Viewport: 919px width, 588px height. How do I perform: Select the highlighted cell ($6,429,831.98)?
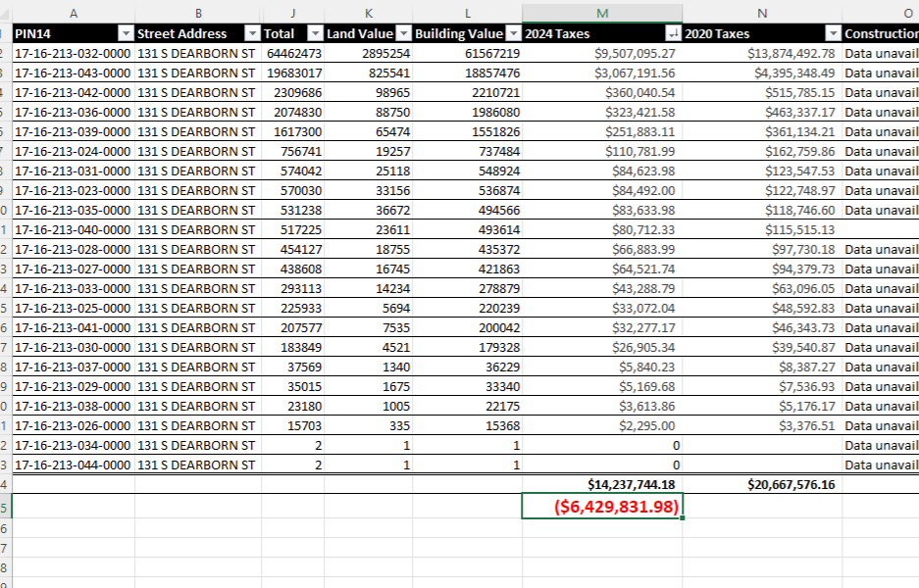click(x=602, y=506)
